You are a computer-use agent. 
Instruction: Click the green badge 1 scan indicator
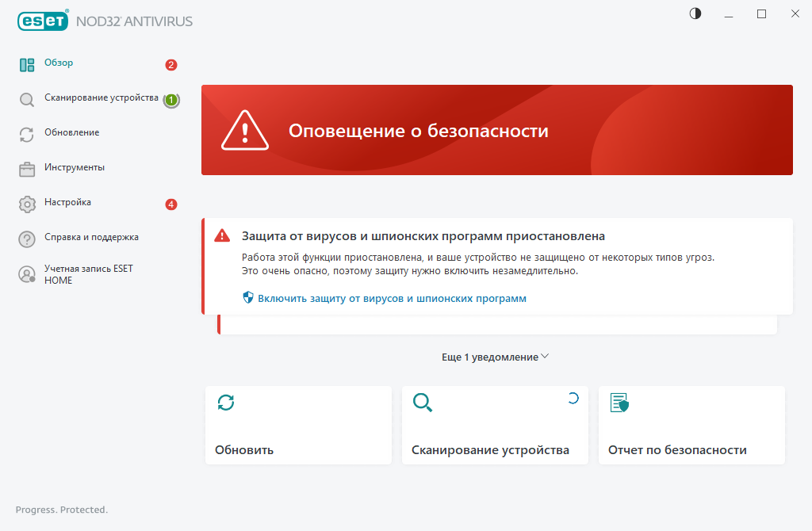click(171, 100)
